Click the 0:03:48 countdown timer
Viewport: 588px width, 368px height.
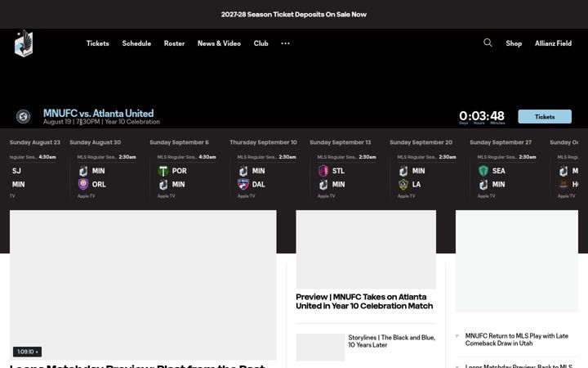tap(482, 117)
